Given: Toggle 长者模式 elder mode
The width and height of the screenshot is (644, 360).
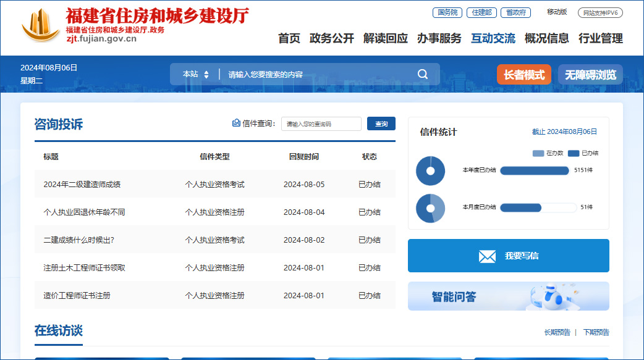Looking at the screenshot, I should pos(524,75).
